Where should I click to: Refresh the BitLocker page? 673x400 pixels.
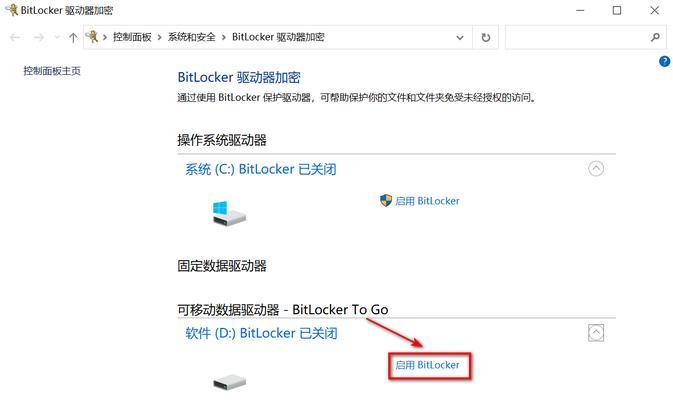(x=485, y=38)
